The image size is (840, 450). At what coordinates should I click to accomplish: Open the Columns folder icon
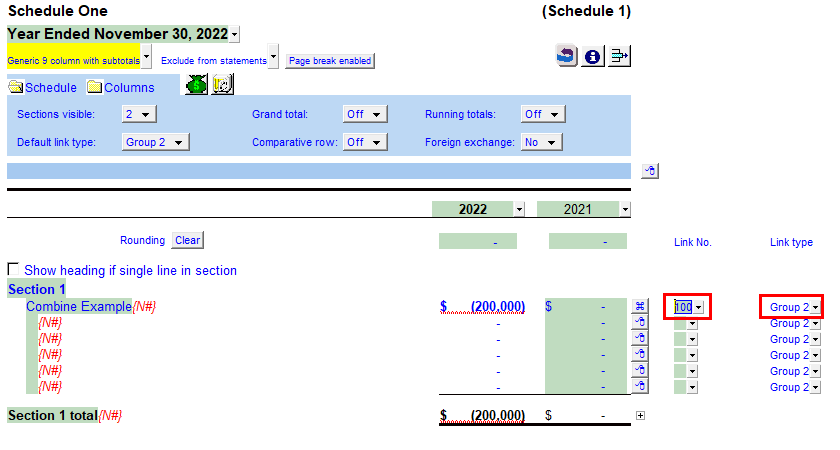[94, 87]
